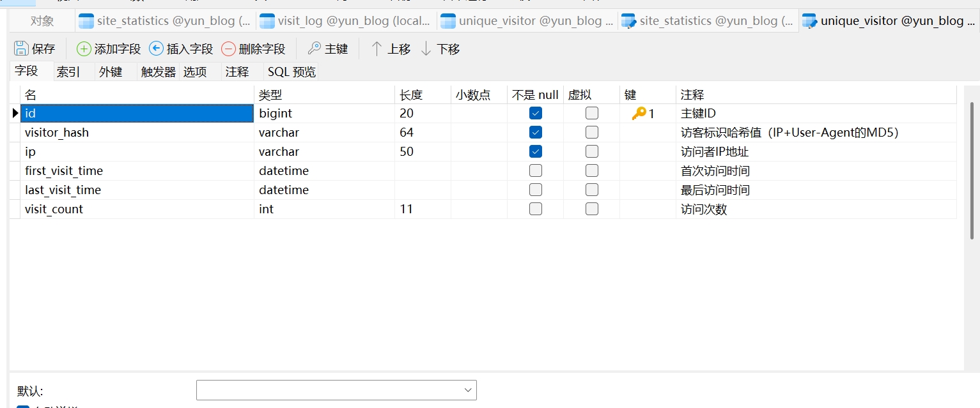Click the vertical scrollbar of field list
980x408 pixels.
[972, 171]
